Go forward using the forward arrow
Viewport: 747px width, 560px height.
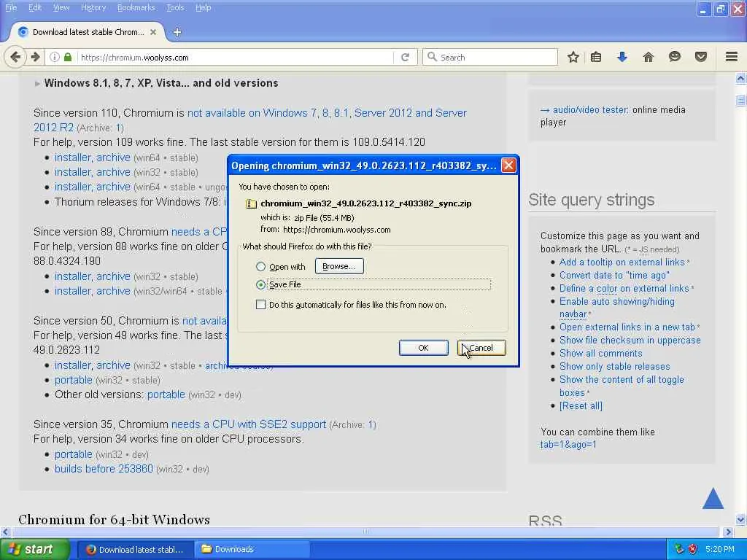coord(35,57)
